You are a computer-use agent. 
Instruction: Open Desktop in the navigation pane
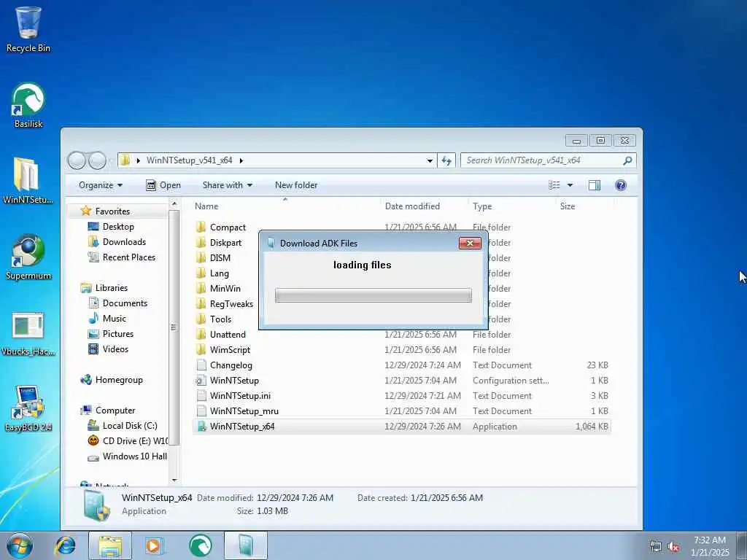click(118, 227)
